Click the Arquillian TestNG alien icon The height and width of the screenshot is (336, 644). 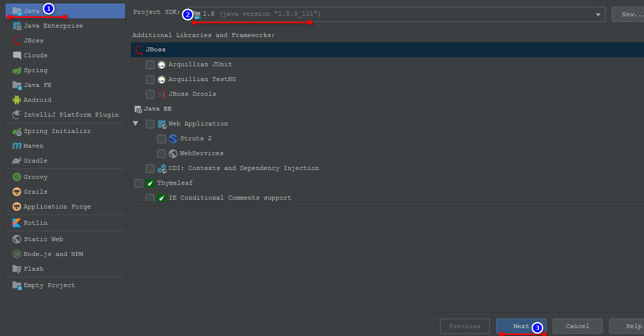(x=162, y=79)
